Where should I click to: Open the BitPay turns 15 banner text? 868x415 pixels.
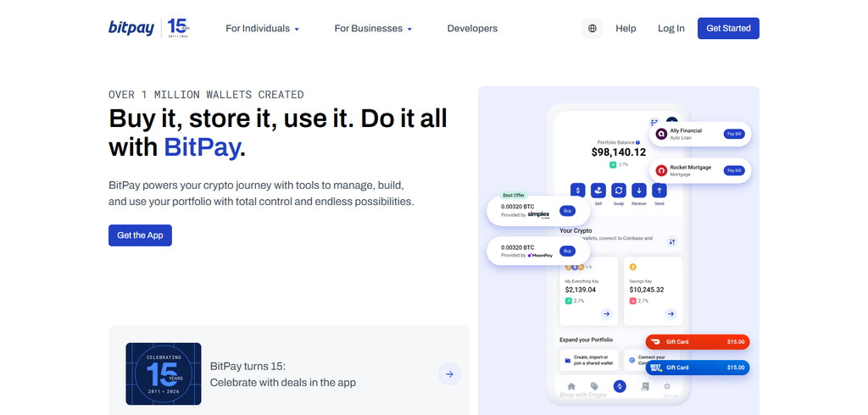click(283, 374)
